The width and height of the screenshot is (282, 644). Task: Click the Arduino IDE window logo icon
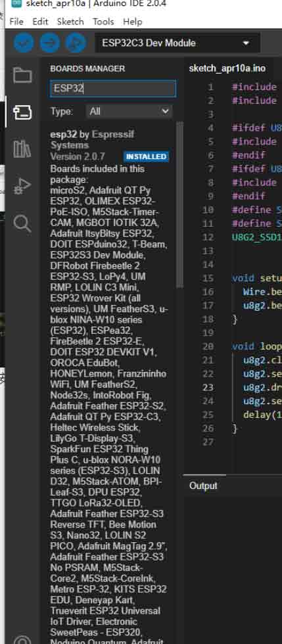pyautogui.click(x=16, y=4)
